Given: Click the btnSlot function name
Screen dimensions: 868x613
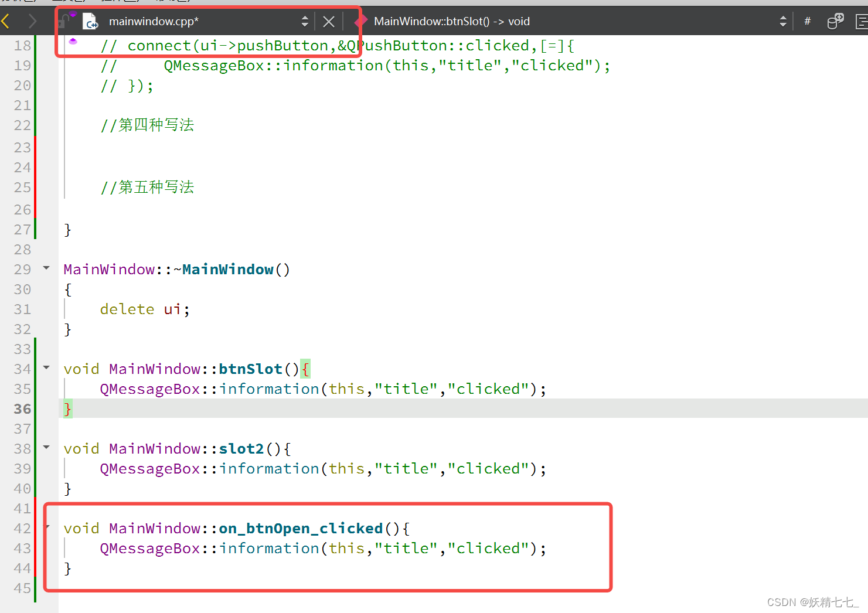Looking at the screenshot, I should tap(251, 369).
